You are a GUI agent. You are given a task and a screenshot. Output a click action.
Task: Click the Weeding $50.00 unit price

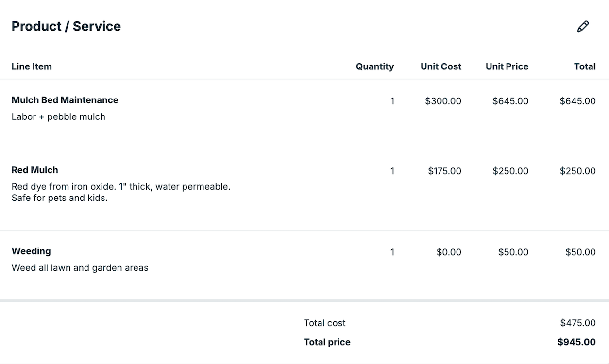513,252
